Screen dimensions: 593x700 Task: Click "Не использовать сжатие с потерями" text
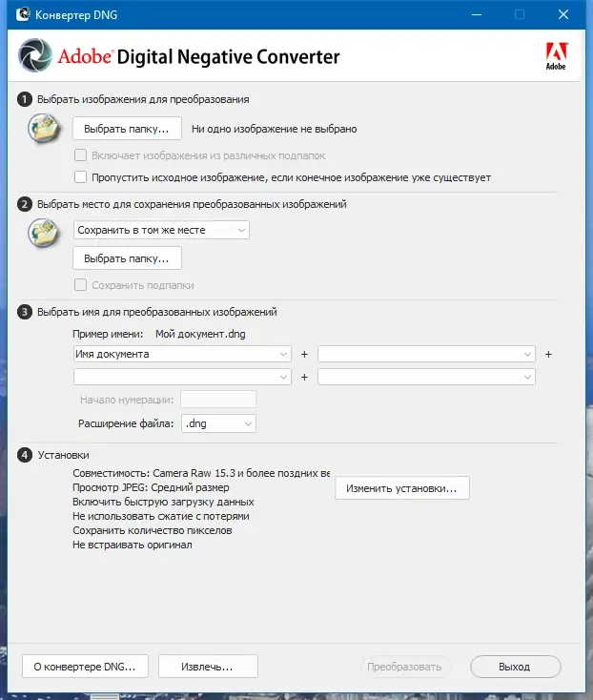pyautogui.click(x=161, y=516)
